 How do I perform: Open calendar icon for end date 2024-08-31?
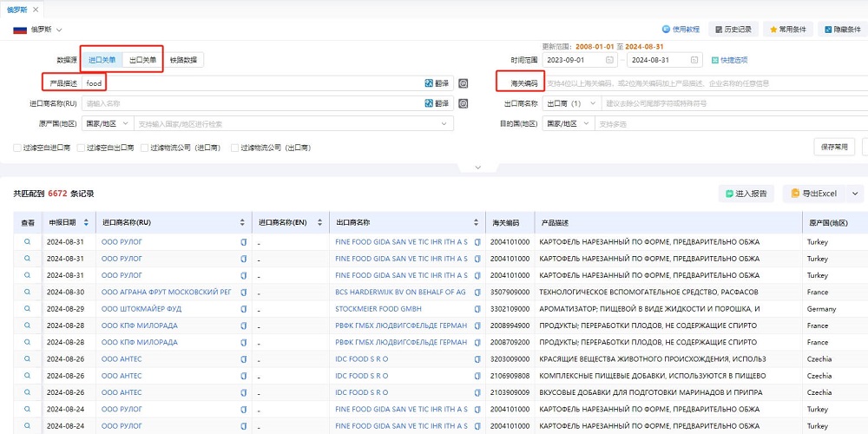click(x=694, y=60)
